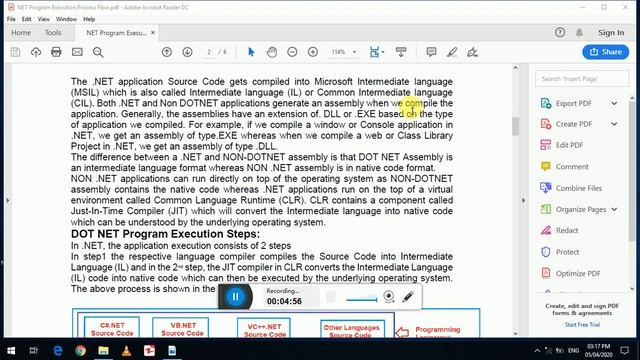Open Microsoft Edge from the taskbar
Image resolution: width=640 pixels, height=360 pixels.
[58, 351]
